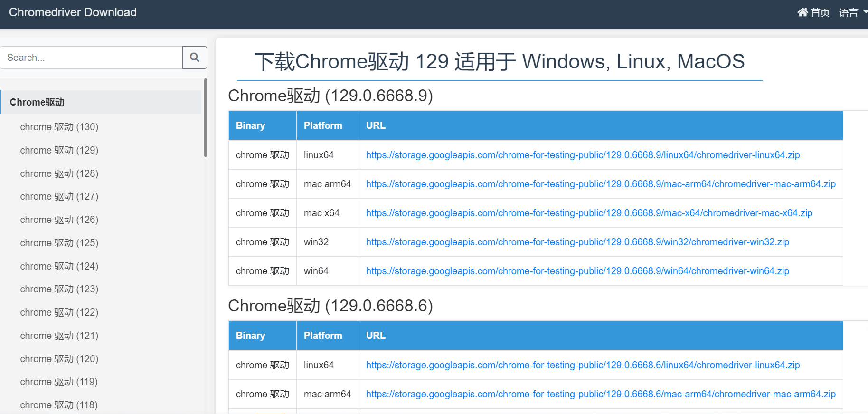This screenshot has width=868, height=414.
Task: Download 129.0.6668.9 mac-x64 chromedriver zip
Action: tap(589, 213)
